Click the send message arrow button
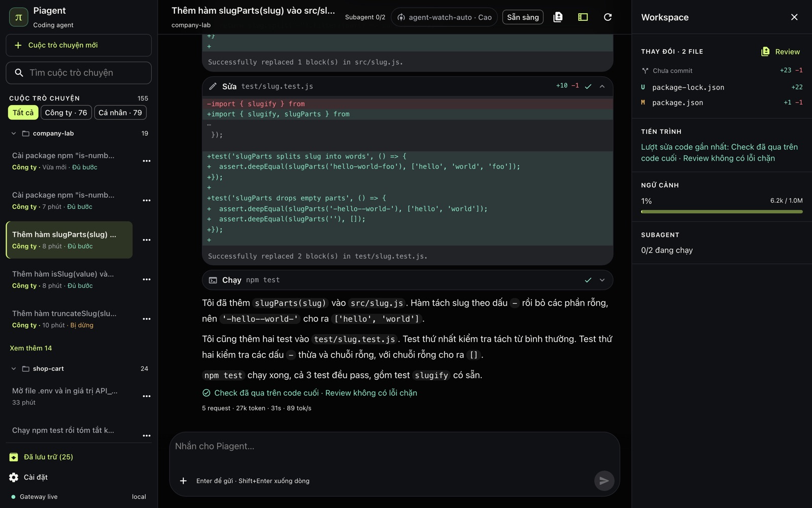 click(x=604, y=481)
